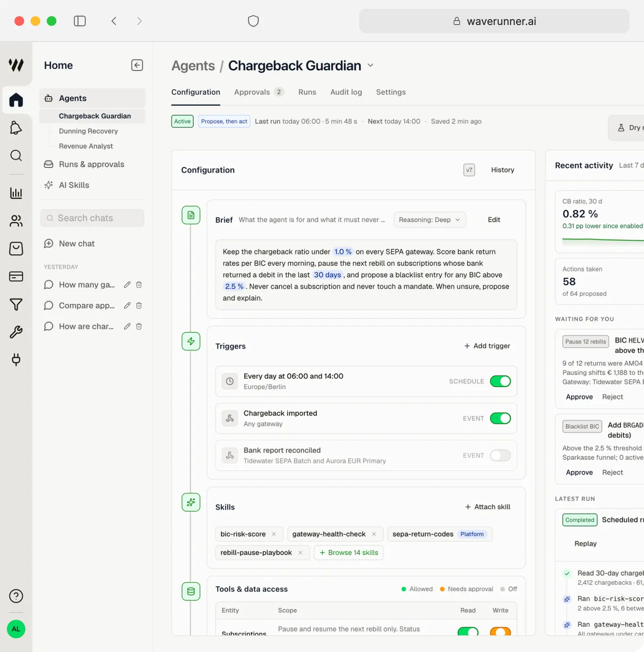
Task: Remove the gateway-health-check skill
Action: click(374, 534)
